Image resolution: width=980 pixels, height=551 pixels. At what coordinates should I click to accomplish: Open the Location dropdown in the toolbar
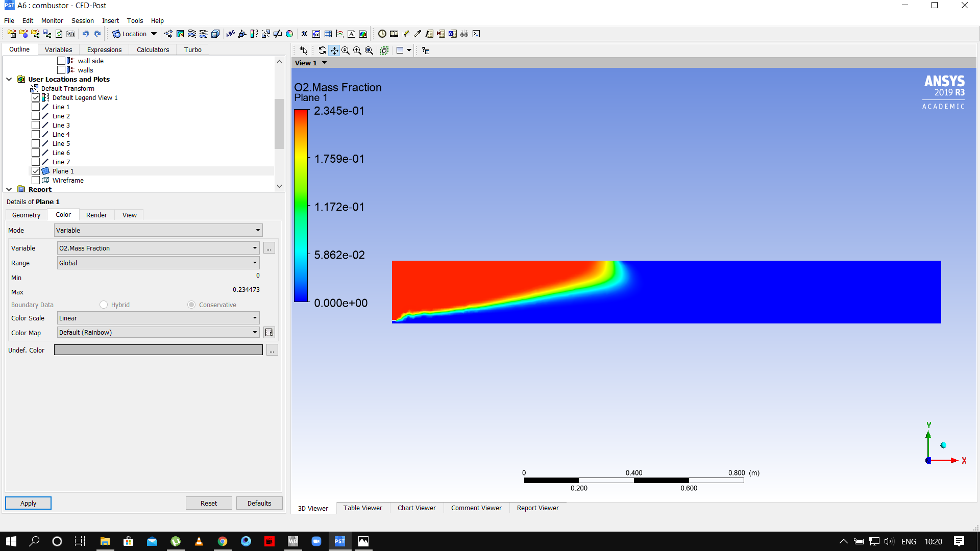coord(154,34)
